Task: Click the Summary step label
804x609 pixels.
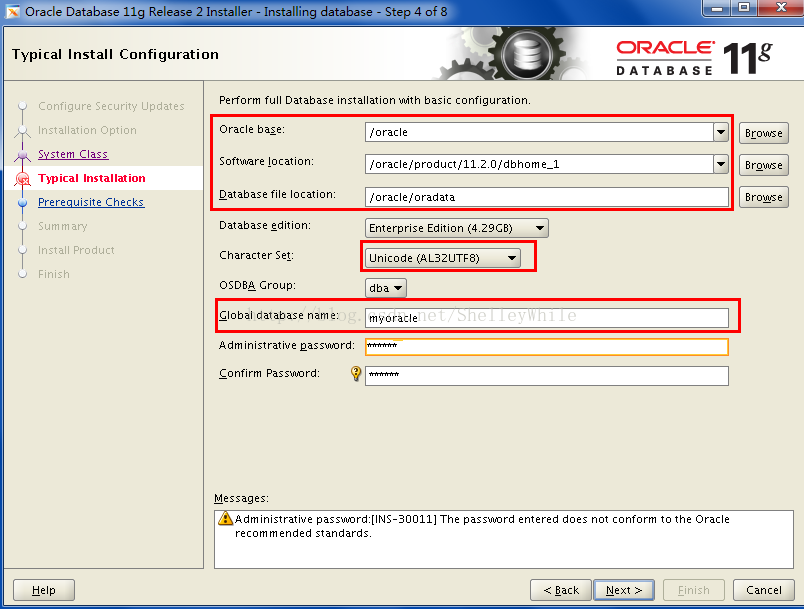Action: [63, 226]
